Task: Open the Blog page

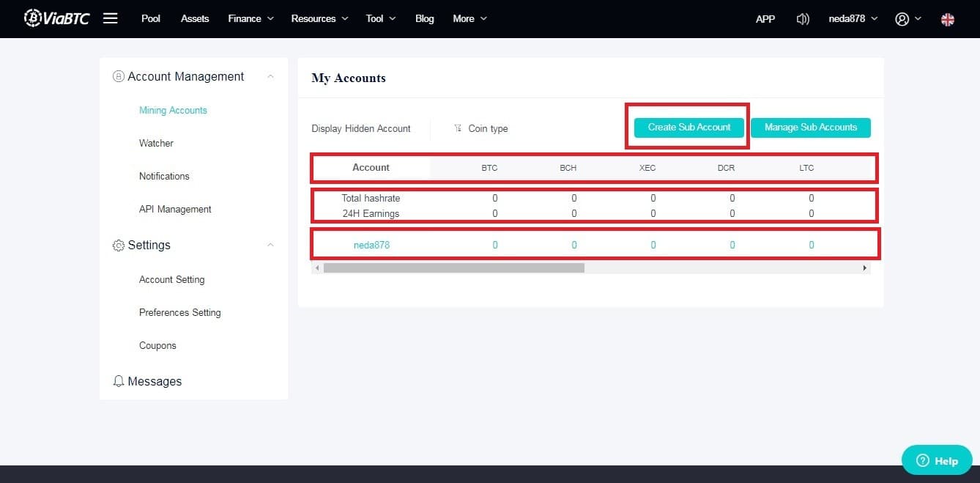Action: click(425, 18)
